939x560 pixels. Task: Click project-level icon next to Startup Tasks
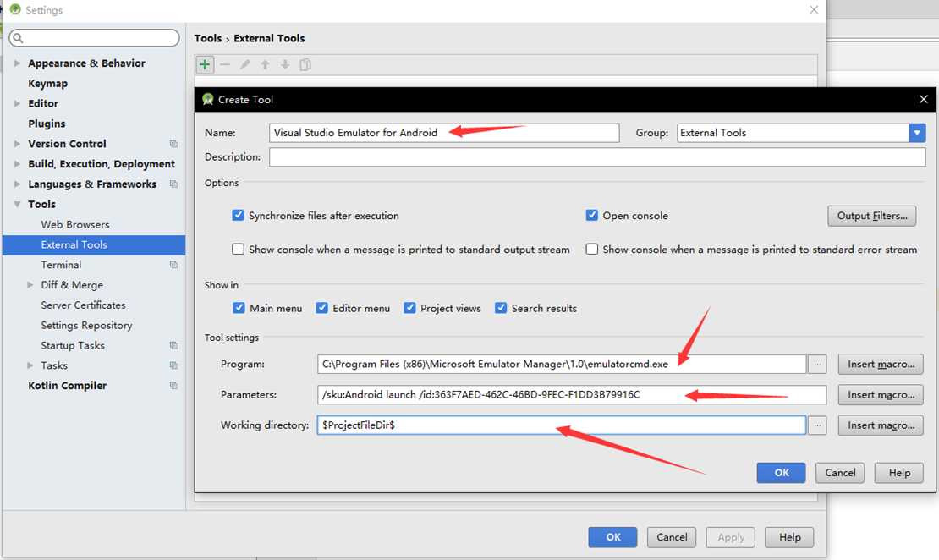point(173,346)
